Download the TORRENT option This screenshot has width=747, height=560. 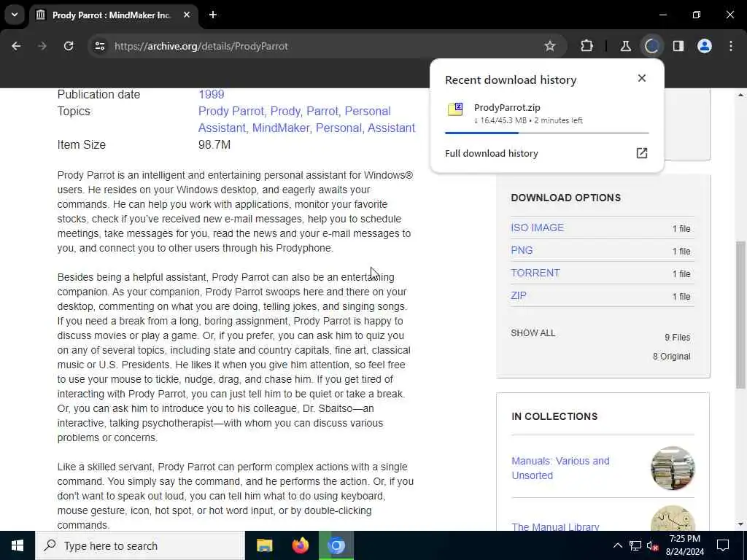[x=535, y=273]
